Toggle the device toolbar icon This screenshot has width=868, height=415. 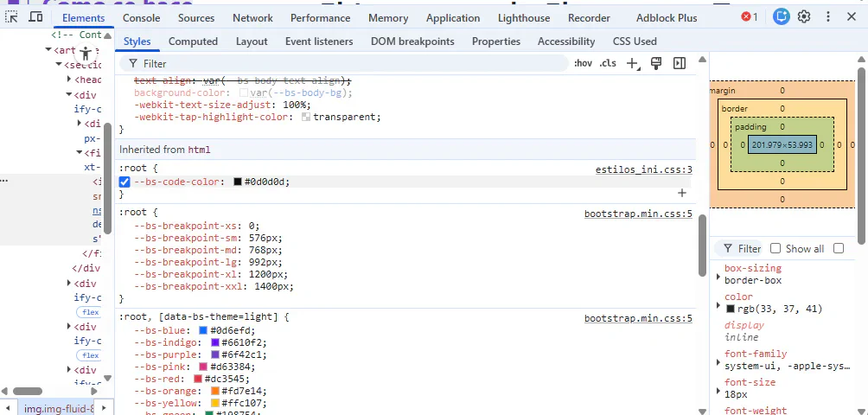coord(35,17)
